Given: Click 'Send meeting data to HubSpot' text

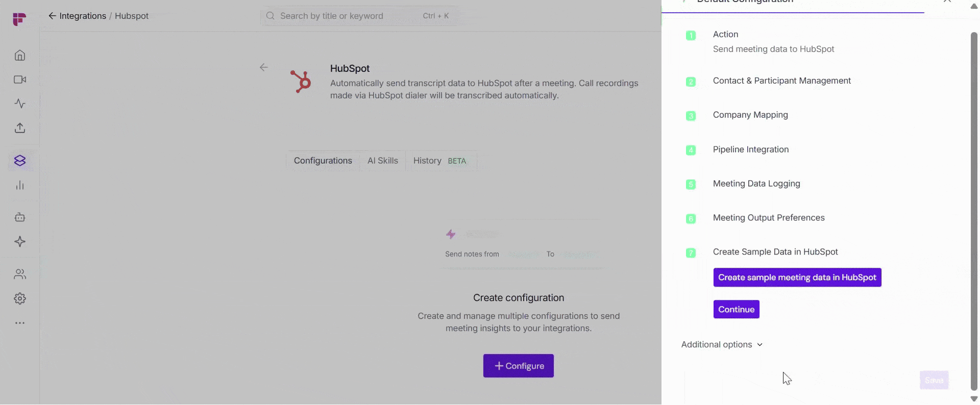Looking at the screenshot, I should click(773, 49).
